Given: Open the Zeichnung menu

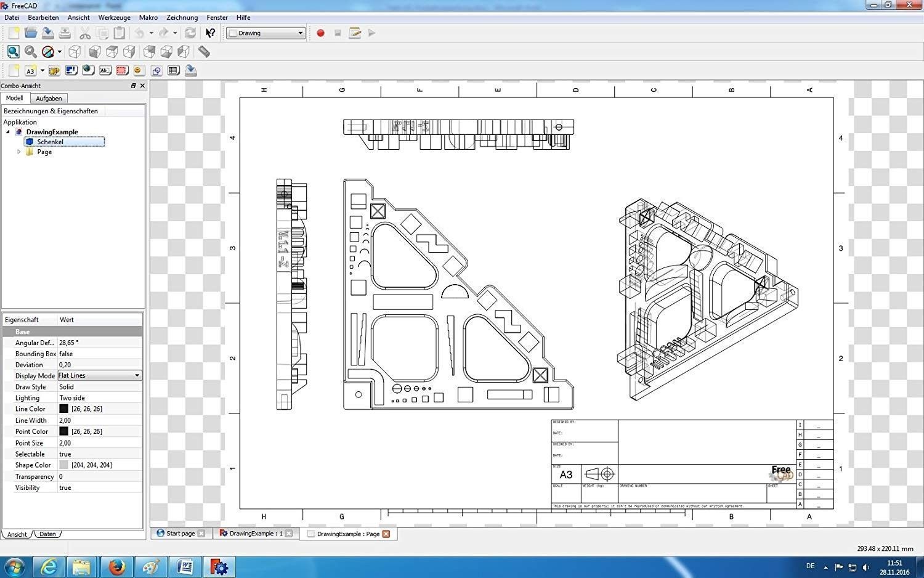Looking at the screenshot, I should point(182,17).
